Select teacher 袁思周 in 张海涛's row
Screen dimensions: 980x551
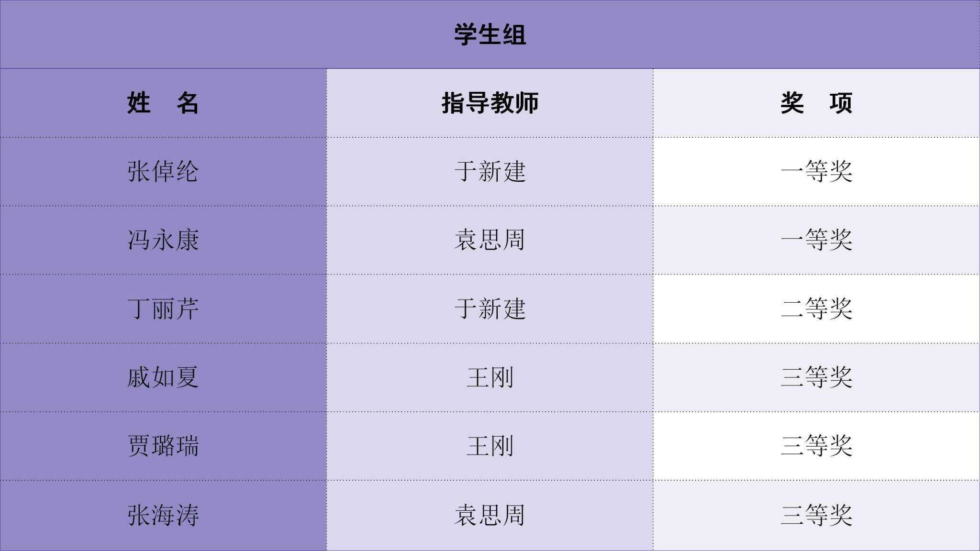point(490,515)
